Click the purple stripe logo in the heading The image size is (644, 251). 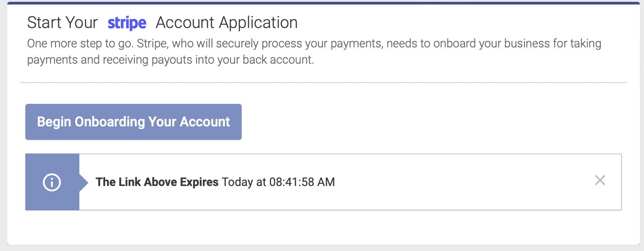(x=127, y=23)
